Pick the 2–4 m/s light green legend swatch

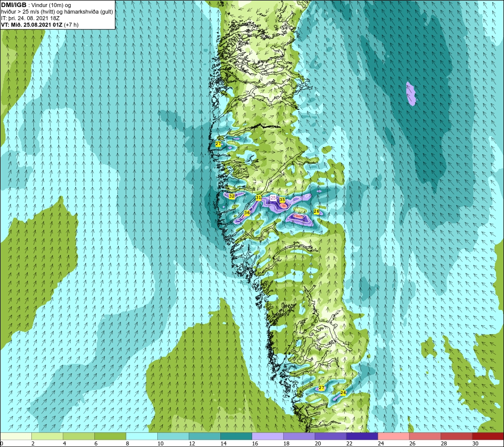click(47, 436)
